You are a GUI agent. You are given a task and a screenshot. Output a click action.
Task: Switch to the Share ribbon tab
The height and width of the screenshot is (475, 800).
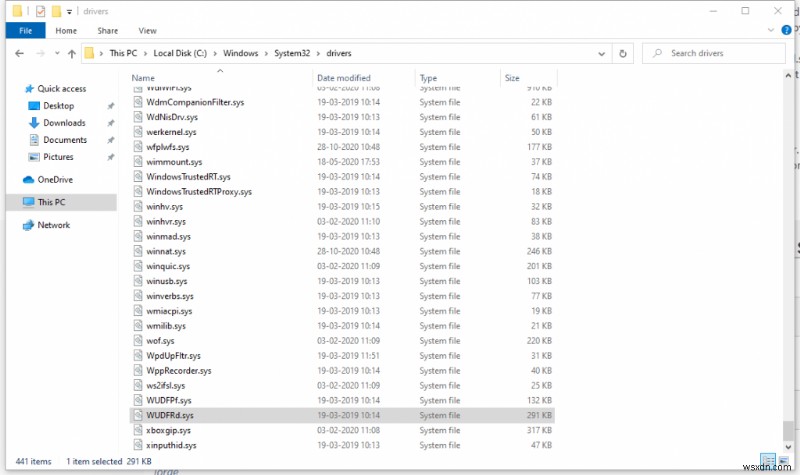pyautogui.click(x=108, y=31)
